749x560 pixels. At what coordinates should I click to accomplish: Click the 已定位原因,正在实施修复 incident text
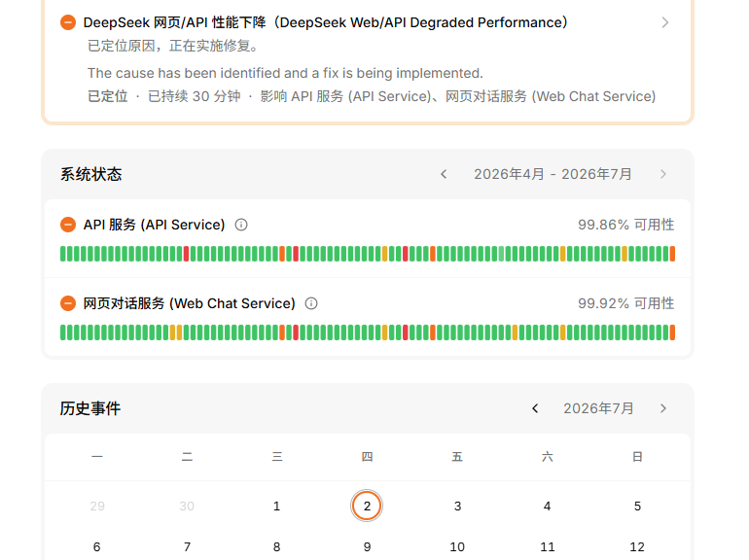pyautogui.click(x=174, y=46)
